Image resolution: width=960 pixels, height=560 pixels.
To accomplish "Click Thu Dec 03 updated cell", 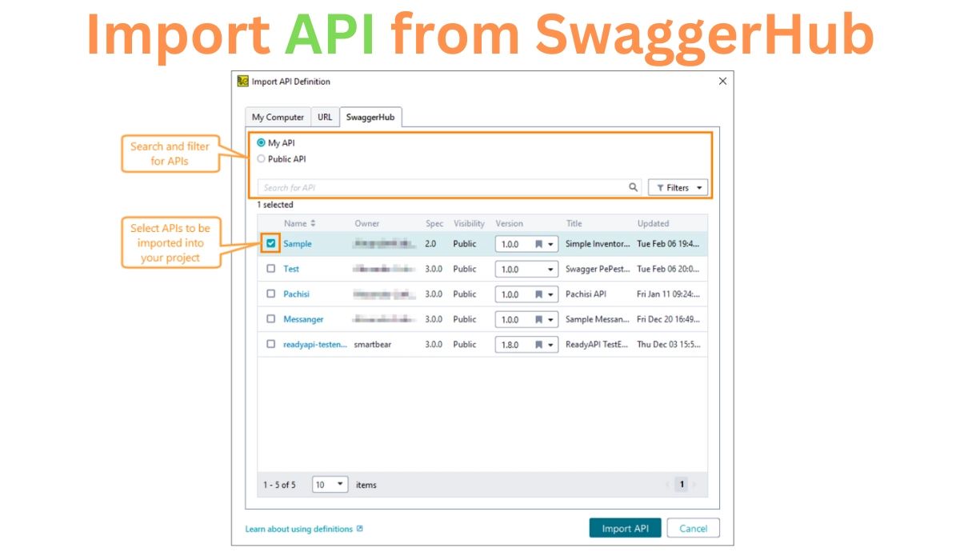I will click(x=669, y=344).
